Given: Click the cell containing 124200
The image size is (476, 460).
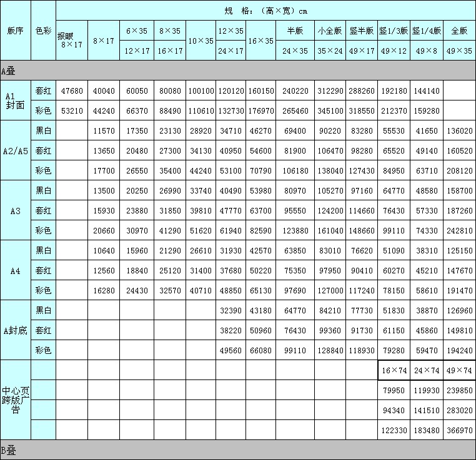Looking at the screenshot, I should point(330,210).
